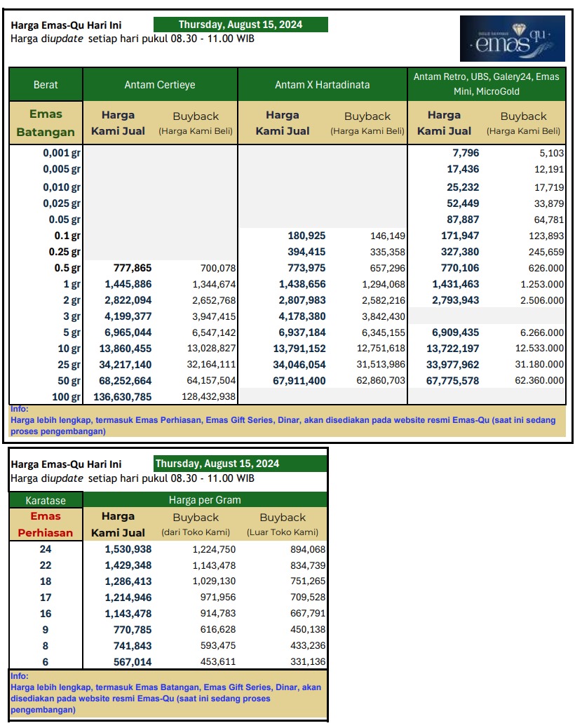Click the 'Berat' header cell
Image resolution: width=575 pixels, height=728 pixels.
pos(46,84)
